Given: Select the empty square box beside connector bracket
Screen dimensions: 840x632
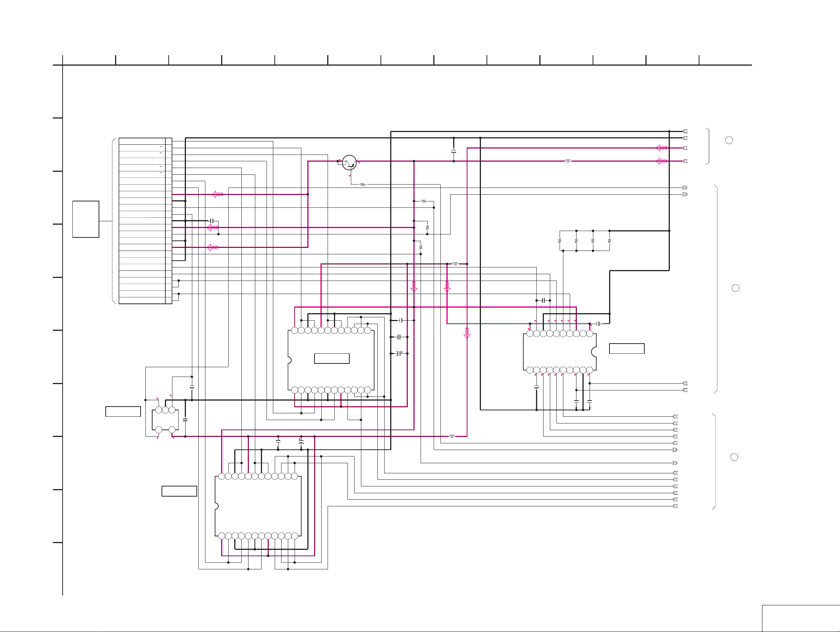Looking at the screenshot, I should (86, 219).
